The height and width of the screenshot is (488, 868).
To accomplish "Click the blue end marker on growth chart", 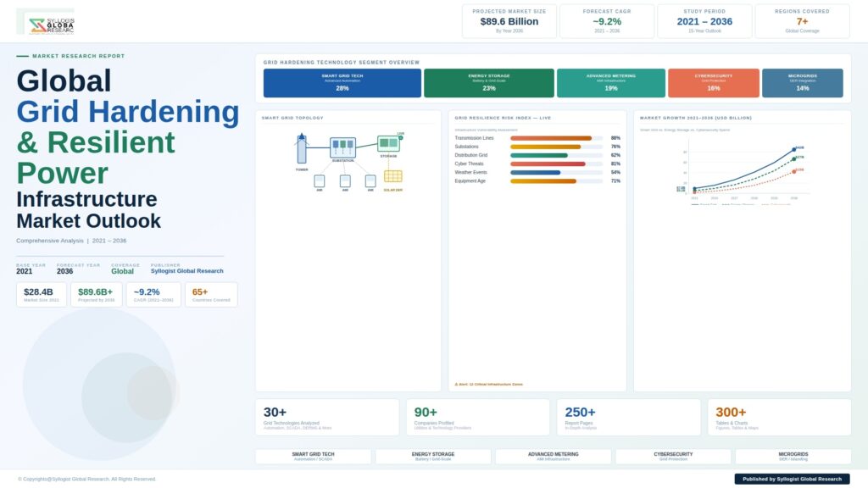I will coord(794,149).
